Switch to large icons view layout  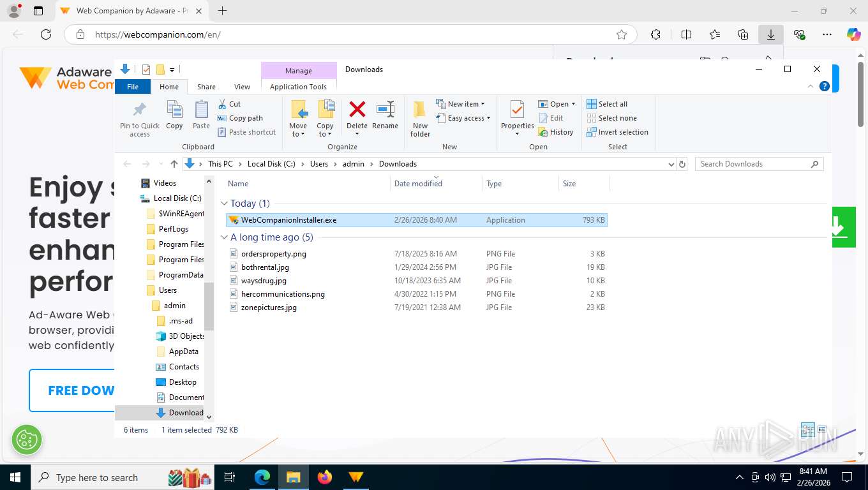[822, 429]
